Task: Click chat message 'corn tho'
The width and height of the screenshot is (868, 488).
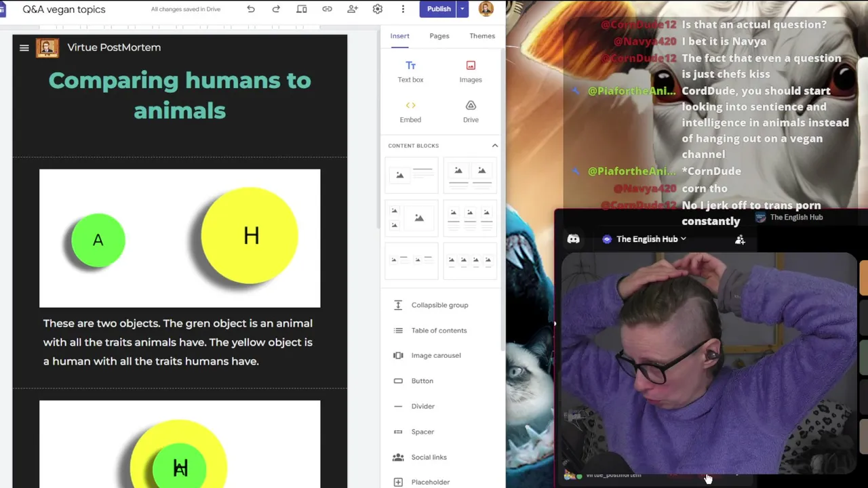Action: point(705,188)
